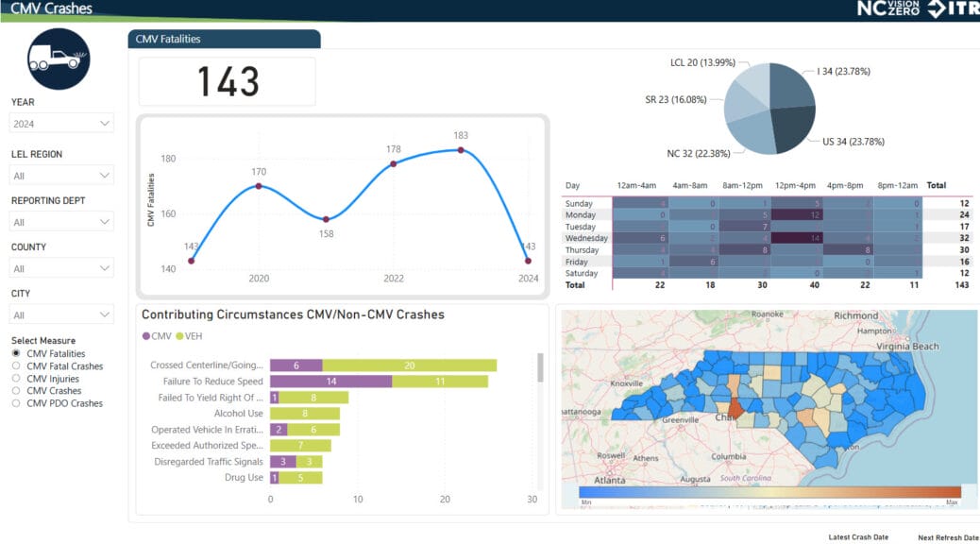
Task: Click the US 34 pie chart slice
Action: (791, 123)
